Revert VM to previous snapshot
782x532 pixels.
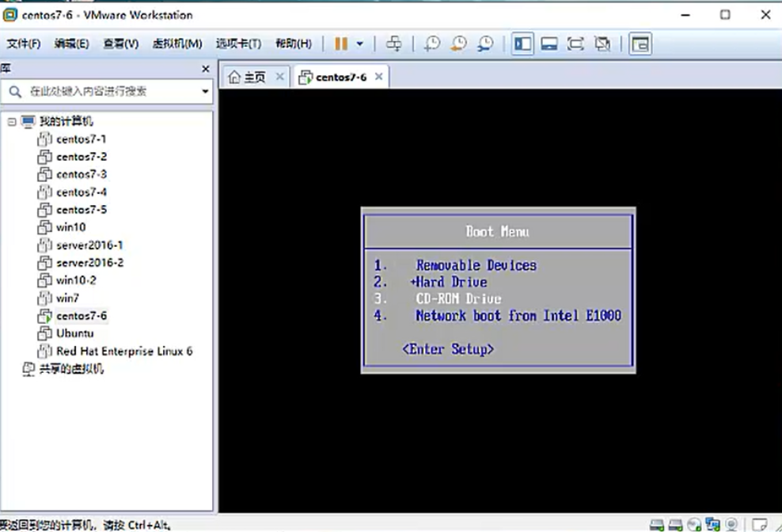pos(458,44)
